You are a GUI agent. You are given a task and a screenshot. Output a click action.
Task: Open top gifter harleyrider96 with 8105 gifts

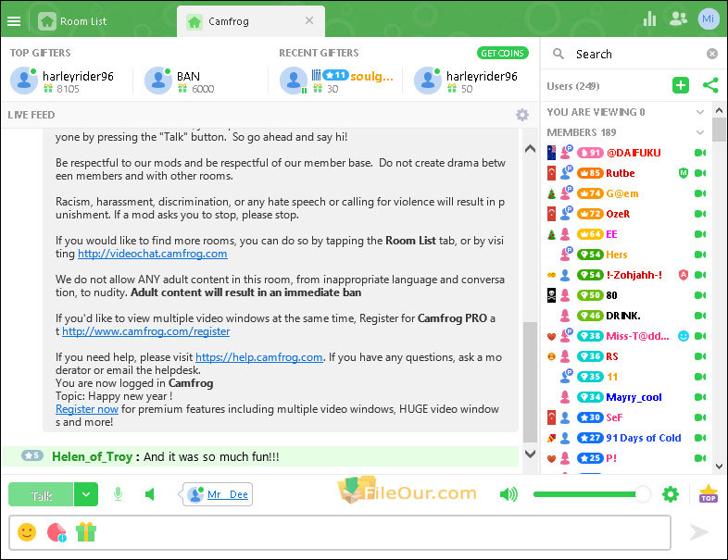(x=62, y=81)
